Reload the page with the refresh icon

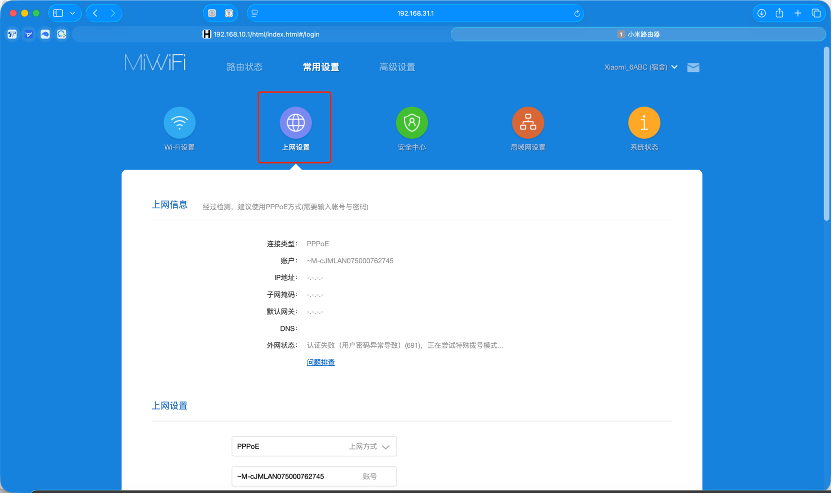pyautogui.click(x=577, y=13)
